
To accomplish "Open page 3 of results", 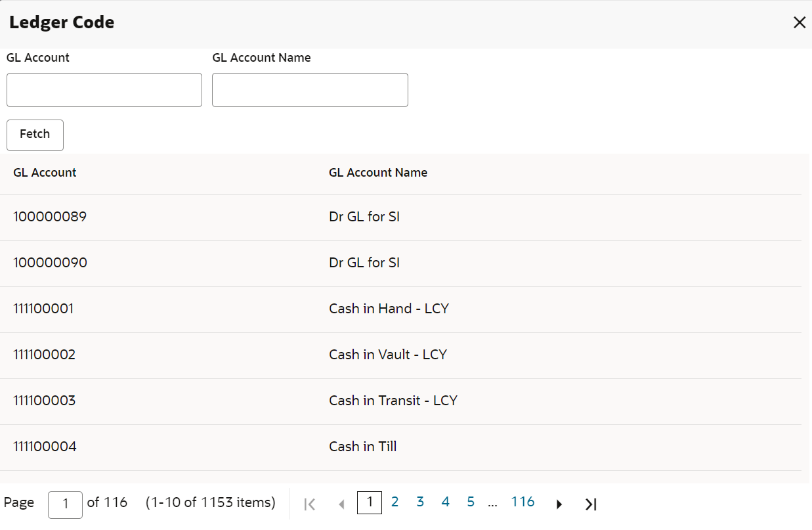I will click(420, 502).
